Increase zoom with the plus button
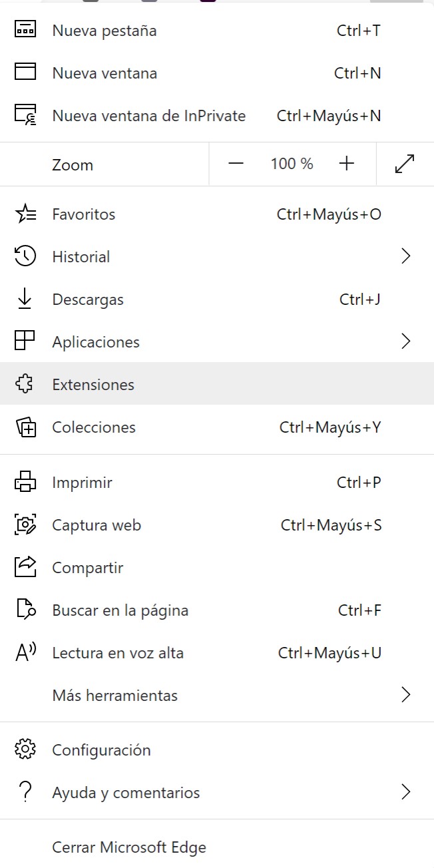This screenshot has height=868, width=434. [x=346, y=164]
